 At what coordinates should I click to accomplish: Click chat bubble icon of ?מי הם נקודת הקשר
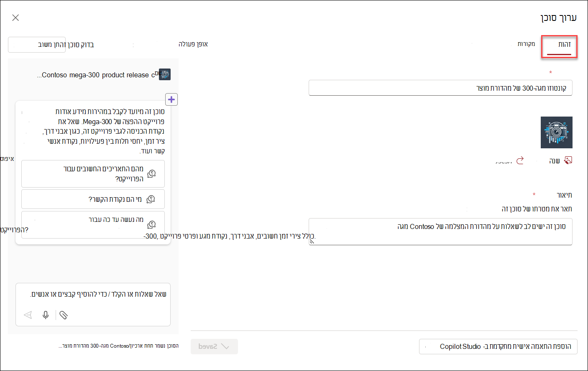point(151,199)
